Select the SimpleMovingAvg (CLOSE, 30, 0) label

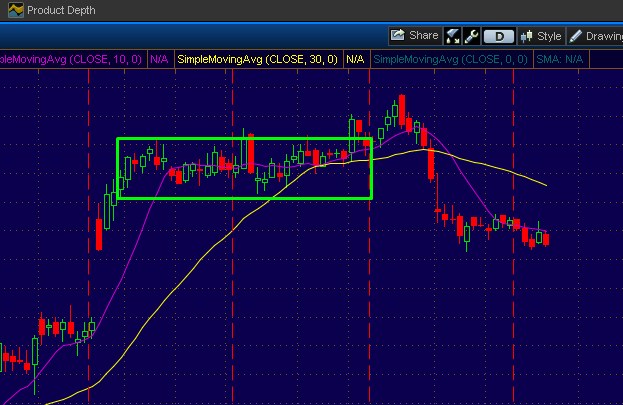coord(257,60)
